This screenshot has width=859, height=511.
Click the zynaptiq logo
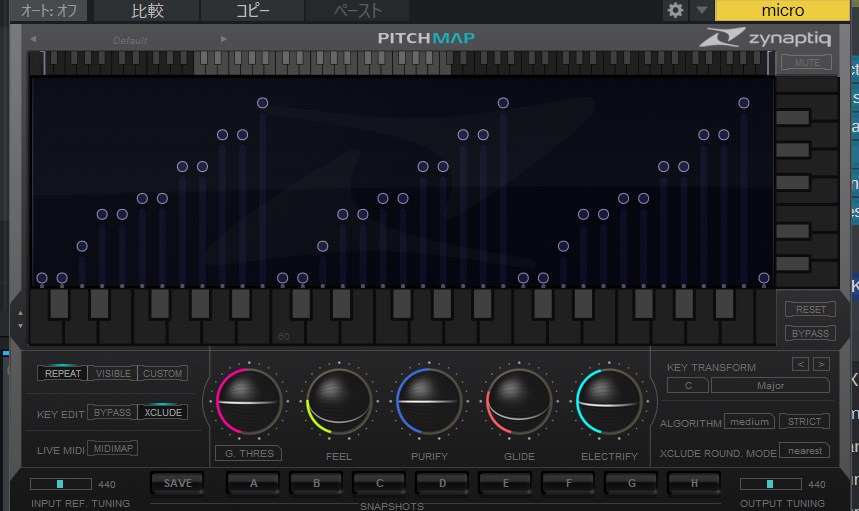(x=767, y=39)
